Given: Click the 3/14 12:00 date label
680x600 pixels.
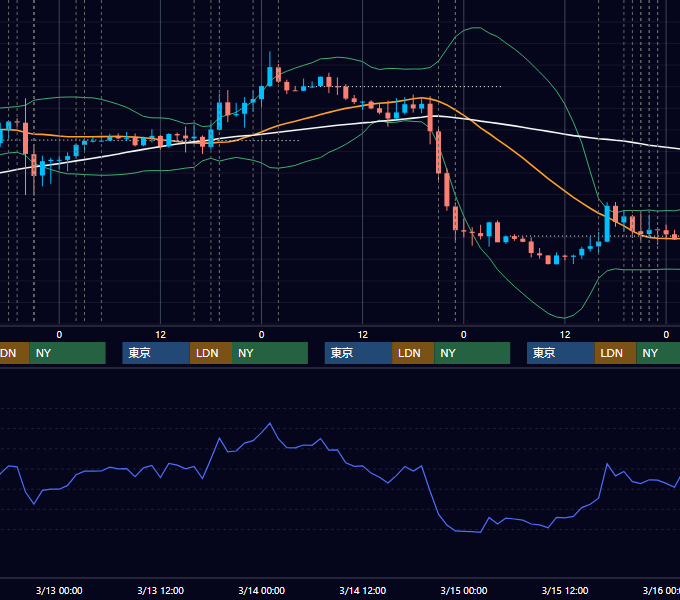Looking at the screenshot, I should 363,590.
